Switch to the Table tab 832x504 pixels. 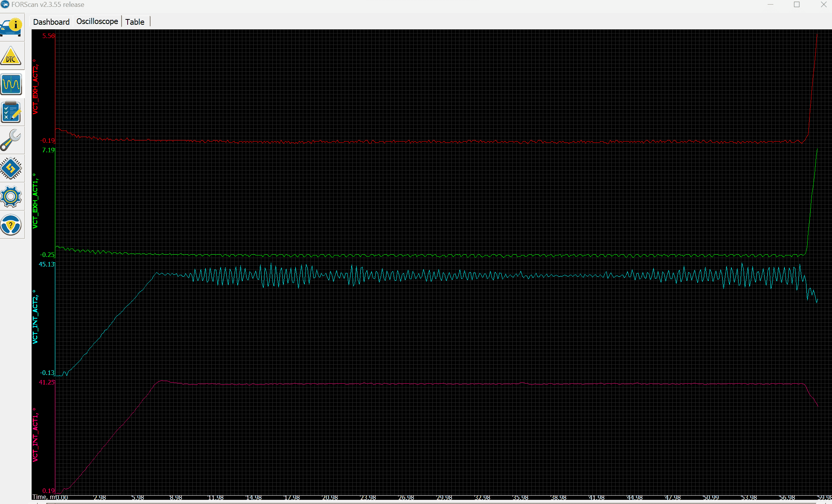click(135, 22)
